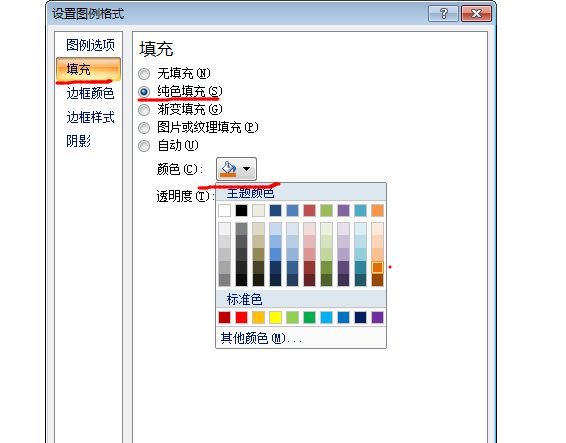Image resolution: width=566 pixels, height=443 pixels.
Task: Choose the 无填充 radio option
Action: (x=144, y=74)
